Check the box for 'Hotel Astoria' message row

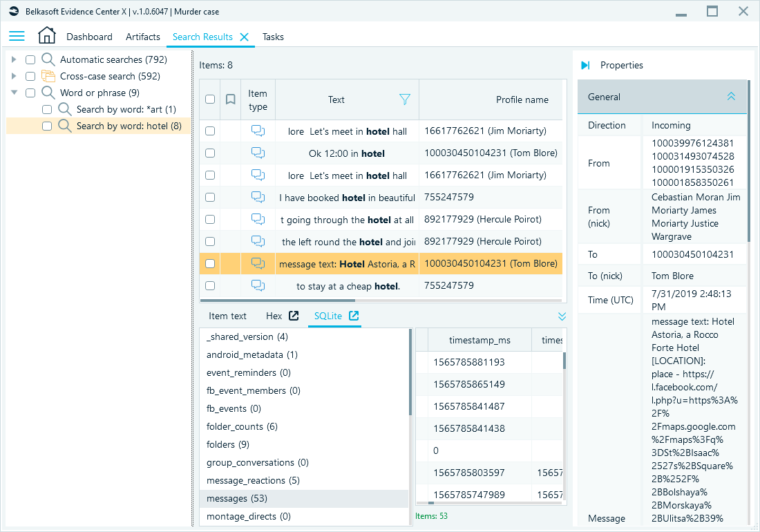point(210,263)
